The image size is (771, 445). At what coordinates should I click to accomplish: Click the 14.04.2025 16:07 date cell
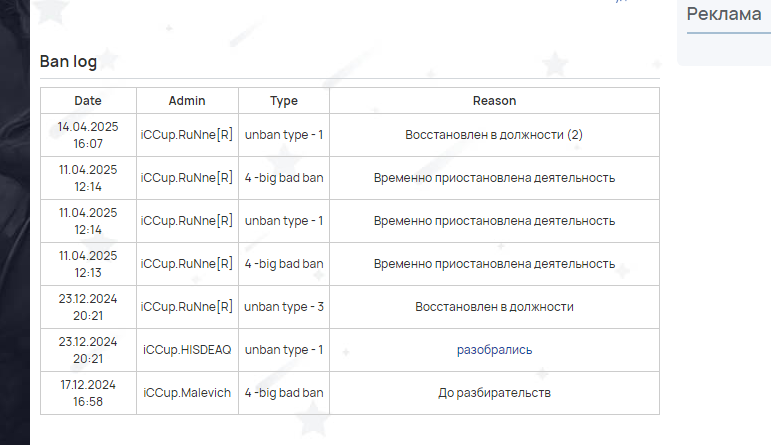[88, 135]
